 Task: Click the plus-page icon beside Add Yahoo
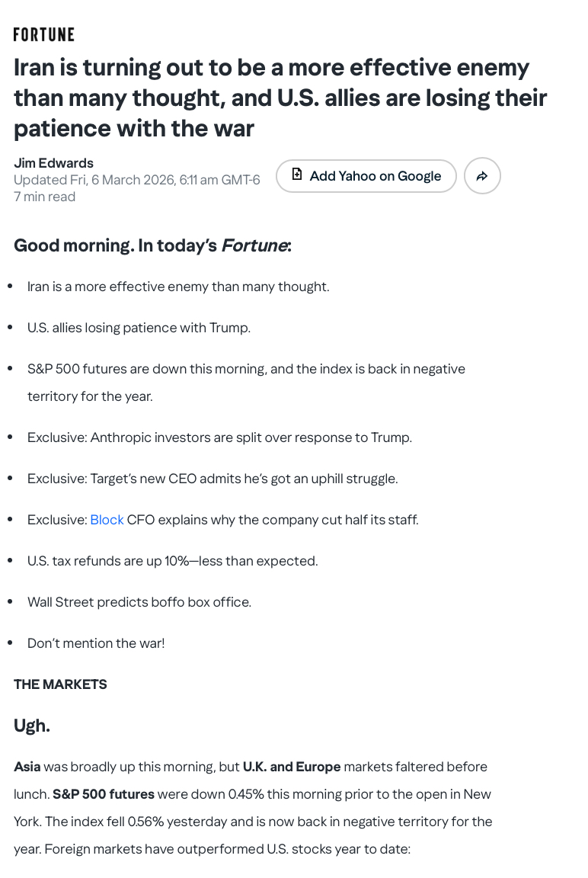297,175
